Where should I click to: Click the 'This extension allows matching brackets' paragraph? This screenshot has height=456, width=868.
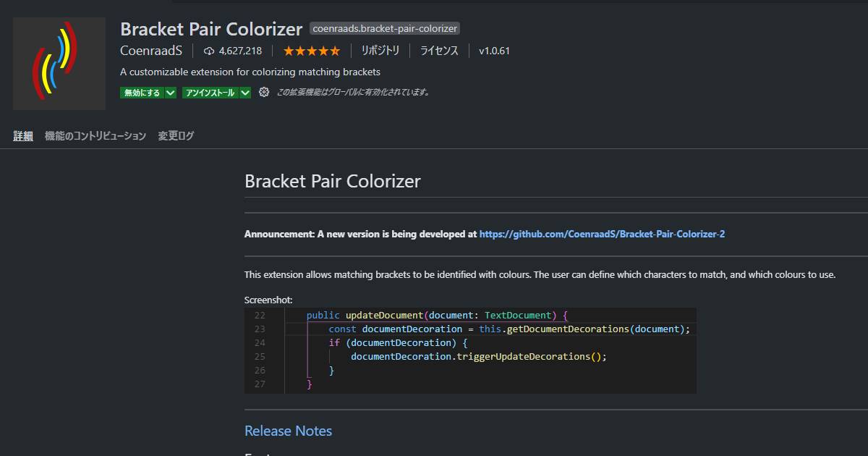(x=540, y=274)
